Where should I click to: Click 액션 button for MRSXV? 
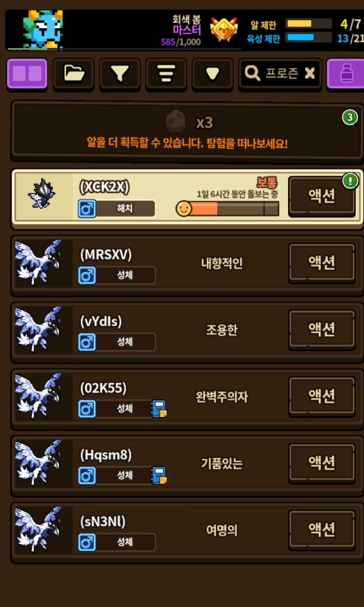click(x=322, y=263)
